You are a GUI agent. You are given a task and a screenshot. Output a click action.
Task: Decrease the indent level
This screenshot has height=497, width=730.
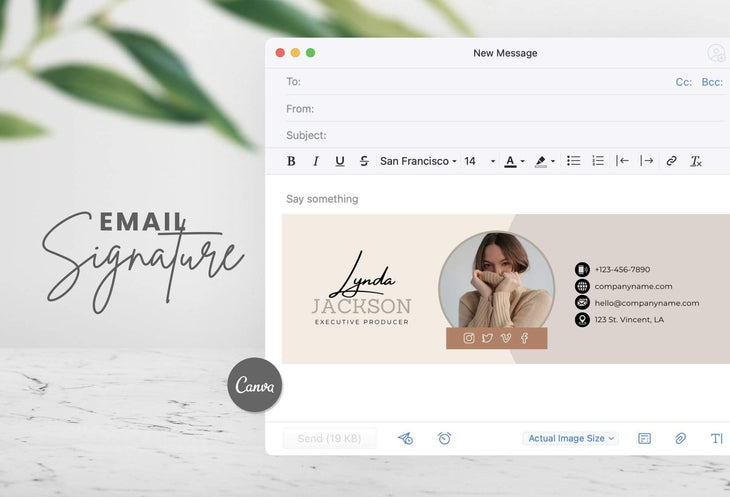623,161
